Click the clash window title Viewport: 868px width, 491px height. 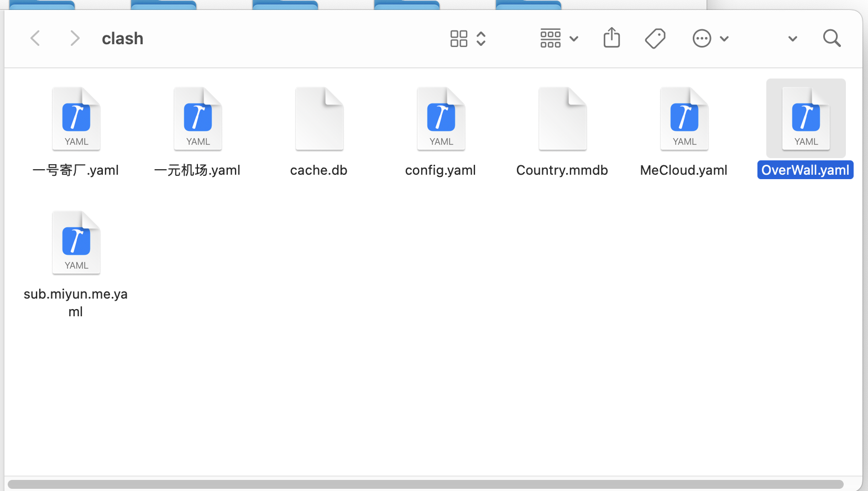[x=123, y=39]
